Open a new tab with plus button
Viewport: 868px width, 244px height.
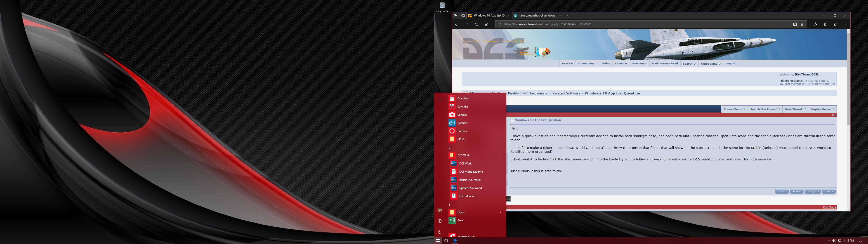pos(561,16)
